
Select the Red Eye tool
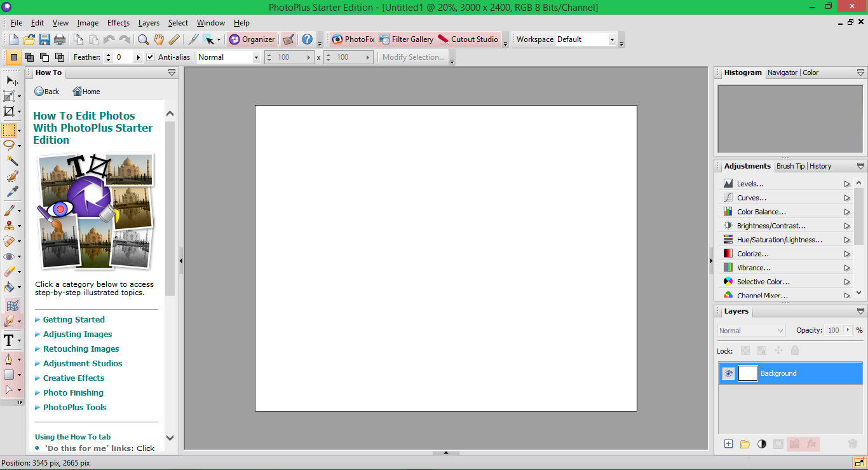tap(9, 256)
